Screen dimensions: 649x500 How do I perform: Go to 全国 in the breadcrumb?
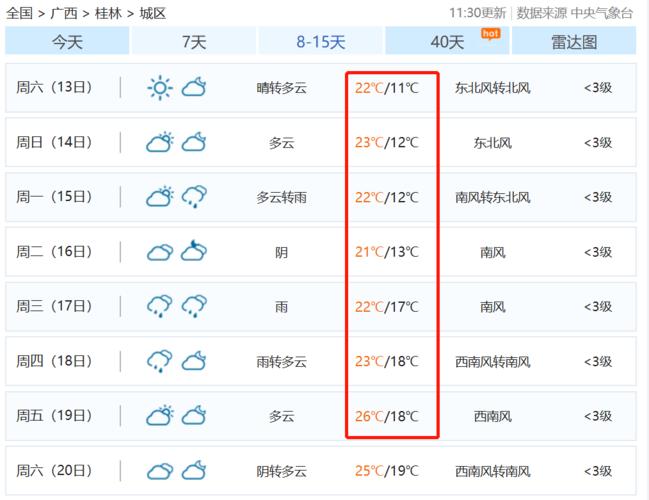coord(19,13)
